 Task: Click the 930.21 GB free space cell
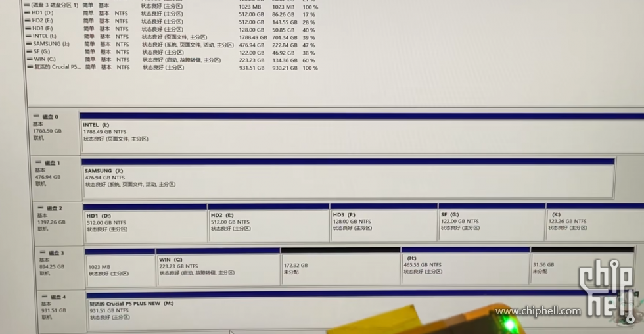[285, 68]
